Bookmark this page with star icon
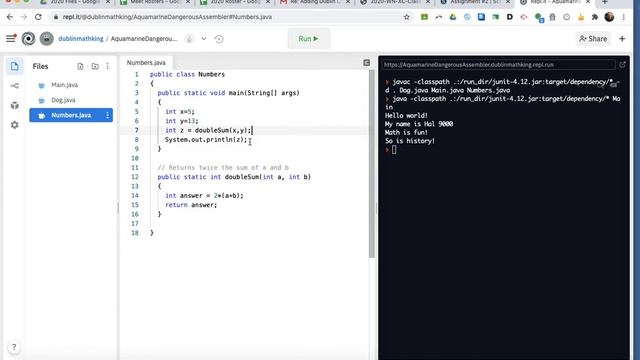Image resolution: width=640 pixels, height=360 pixels. pos(407,17)
